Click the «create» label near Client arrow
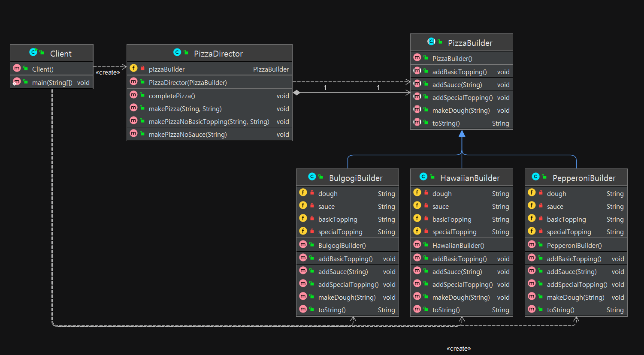This screenshot has width=644, height=355. (108, 72)
